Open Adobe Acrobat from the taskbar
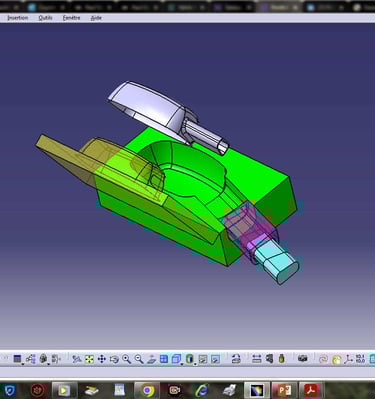Screen dimensions: 375x399 coord(311,390)
